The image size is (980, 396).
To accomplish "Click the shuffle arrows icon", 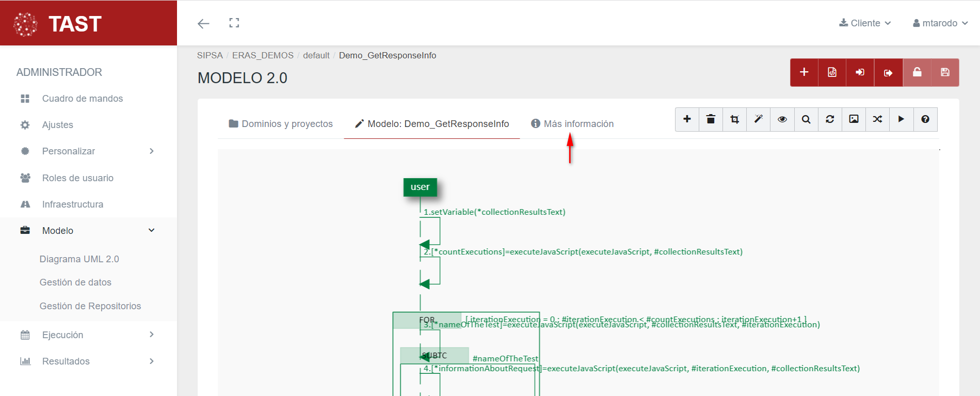I will tap(877, 119).
